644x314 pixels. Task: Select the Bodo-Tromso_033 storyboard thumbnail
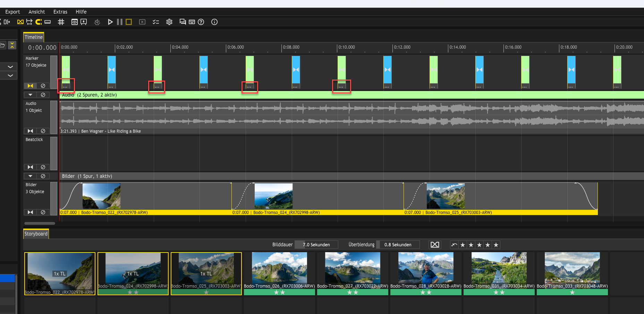coord(572,274)
